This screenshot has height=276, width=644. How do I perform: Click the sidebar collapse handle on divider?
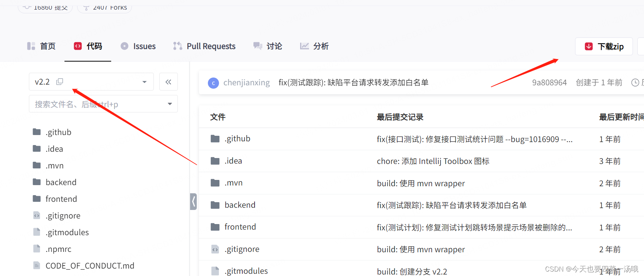pos(193,201)
